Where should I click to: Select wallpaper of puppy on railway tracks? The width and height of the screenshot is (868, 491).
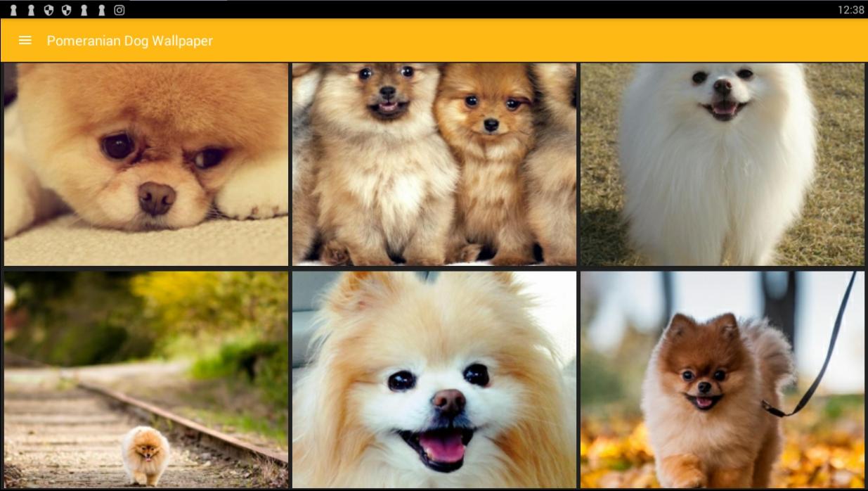point(146,380)
